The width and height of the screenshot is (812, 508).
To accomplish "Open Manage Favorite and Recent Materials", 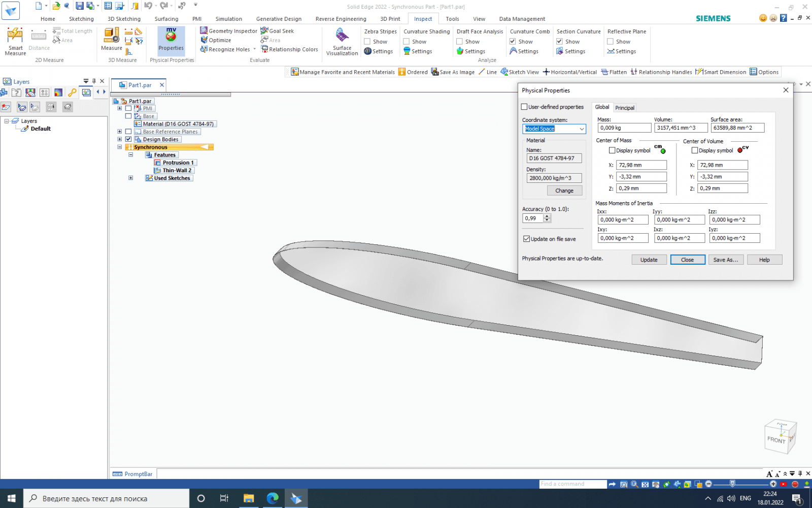I will (343, 72).
